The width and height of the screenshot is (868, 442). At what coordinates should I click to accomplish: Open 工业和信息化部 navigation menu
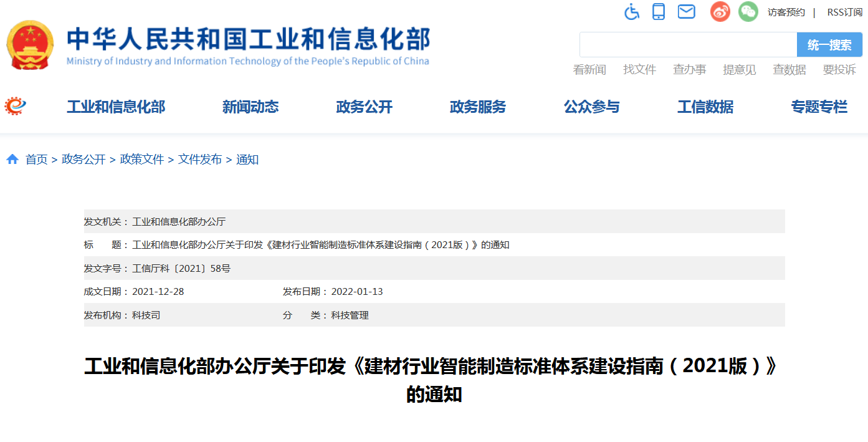point(116,107)
